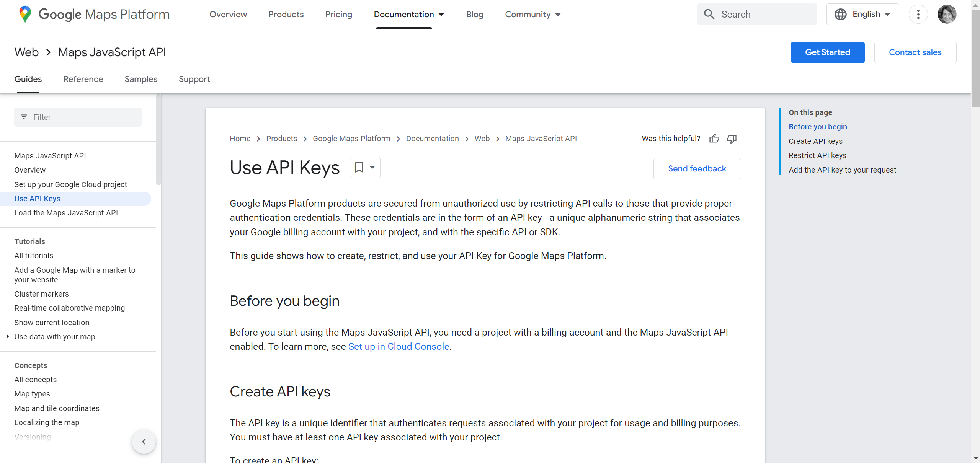Screen dimensions: 980x463
Task: Click the search magnifier icon
Action: coord(709,14)
